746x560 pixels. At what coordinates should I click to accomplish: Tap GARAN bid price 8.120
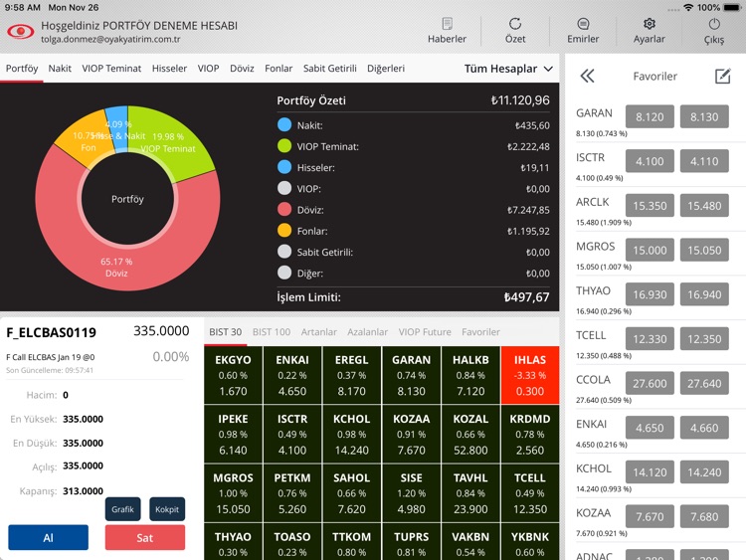pos(650,116)
